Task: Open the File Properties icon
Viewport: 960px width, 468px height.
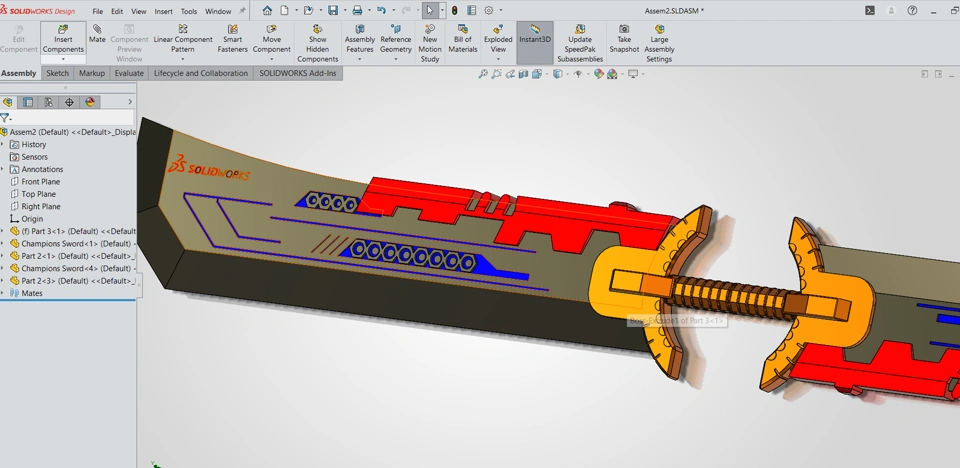Action: (x=471, y=10)
